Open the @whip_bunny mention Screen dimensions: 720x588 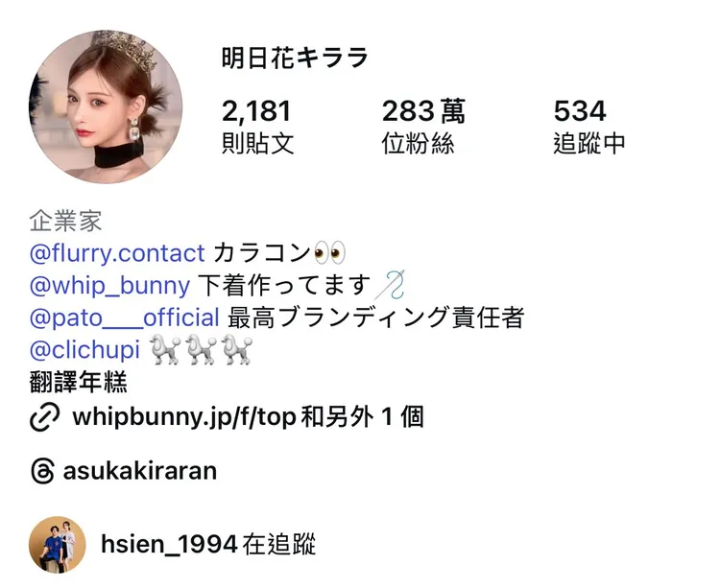(109, 285)
